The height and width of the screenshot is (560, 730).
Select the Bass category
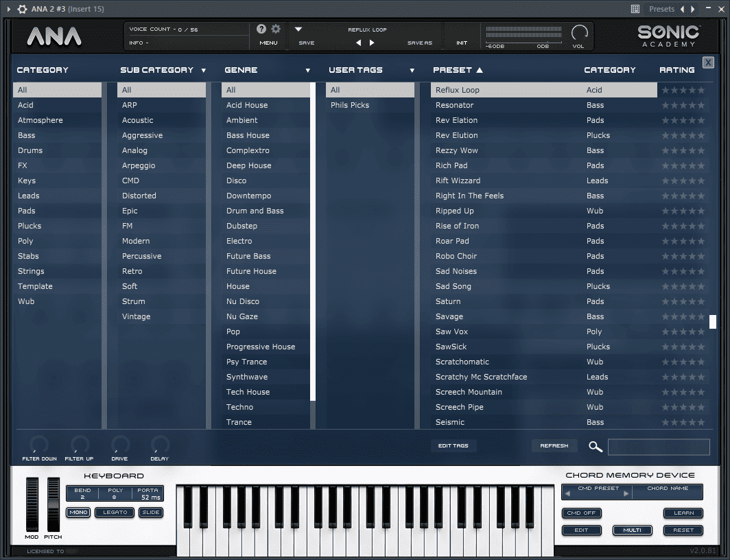click(x=57, y=135)
